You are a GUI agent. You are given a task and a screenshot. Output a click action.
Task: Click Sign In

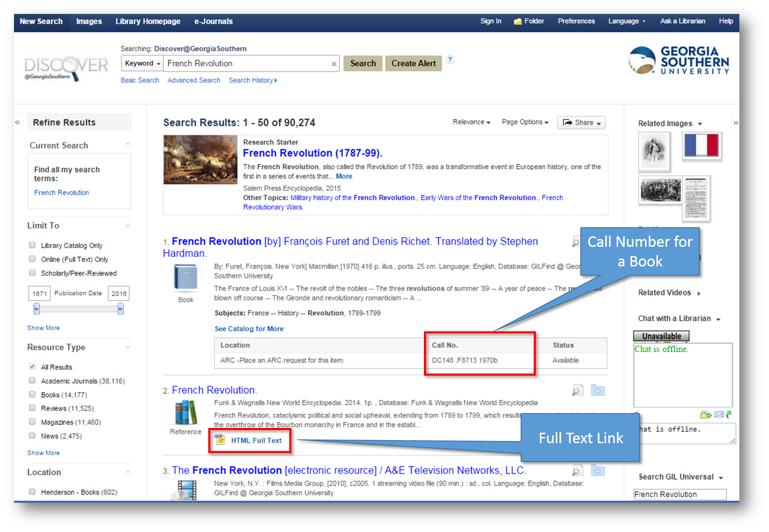(491, 21)
